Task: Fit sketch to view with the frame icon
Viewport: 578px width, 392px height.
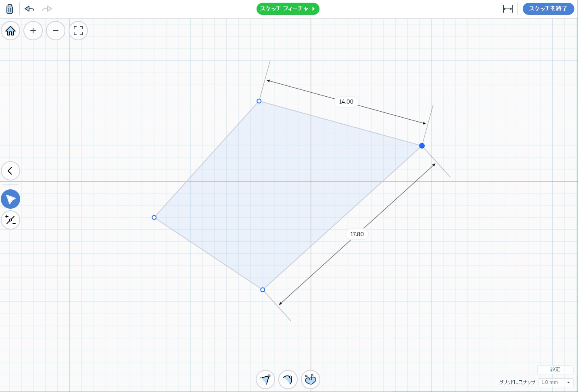Action: (x=78, y=31)
